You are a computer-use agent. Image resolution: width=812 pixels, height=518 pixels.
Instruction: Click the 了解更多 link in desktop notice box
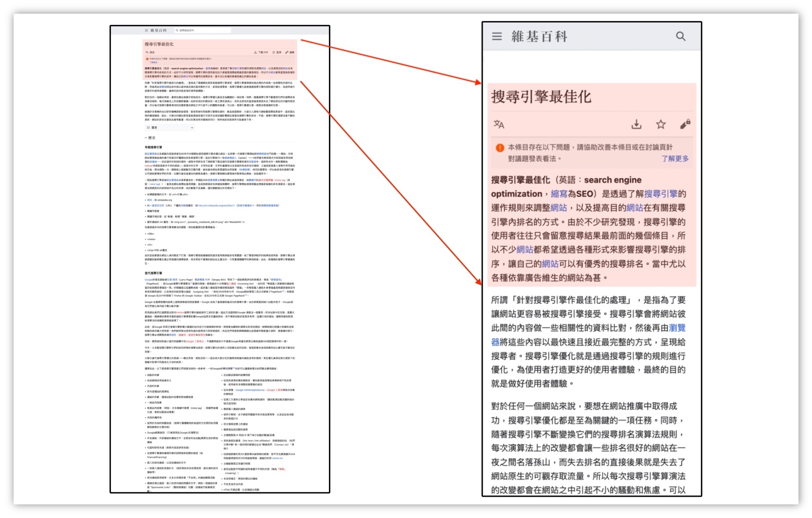click(x=153, y=62)
